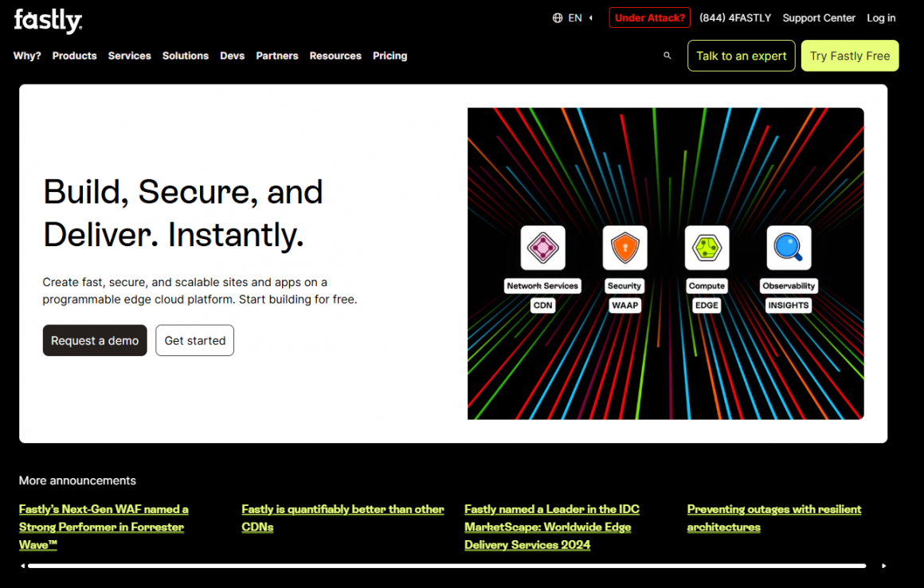Image resolution: width=924 pixels, height=588 pixels.
Task: Open the Solutions menu
Action: 186,56
